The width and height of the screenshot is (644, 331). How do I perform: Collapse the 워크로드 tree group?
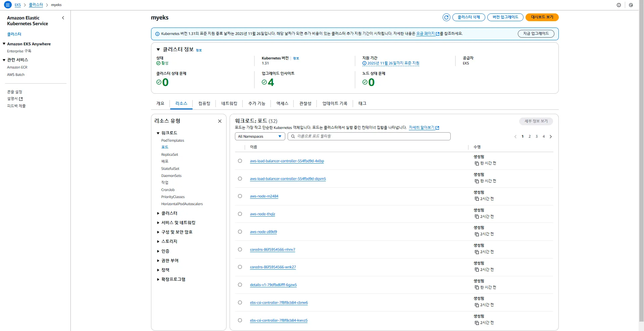pos(158,133)
